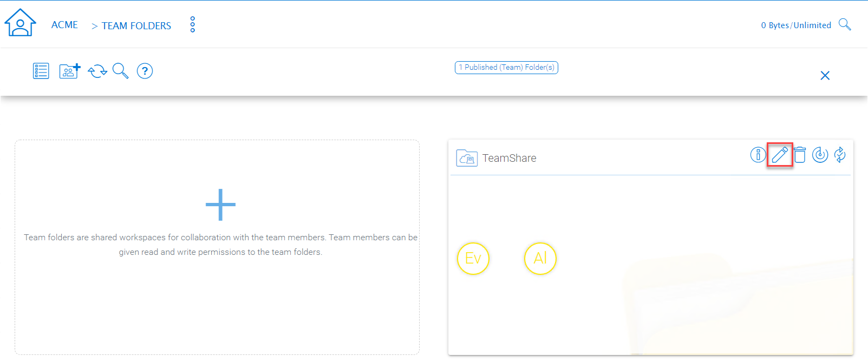868x362 pixels.
Task: Click the 1 Published (Team) Folder(s) badge
Action: (506, 68)
